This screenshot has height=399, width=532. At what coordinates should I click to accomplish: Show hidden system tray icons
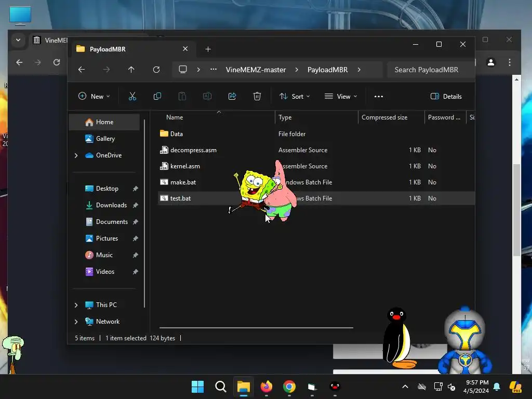coord(405,387)
